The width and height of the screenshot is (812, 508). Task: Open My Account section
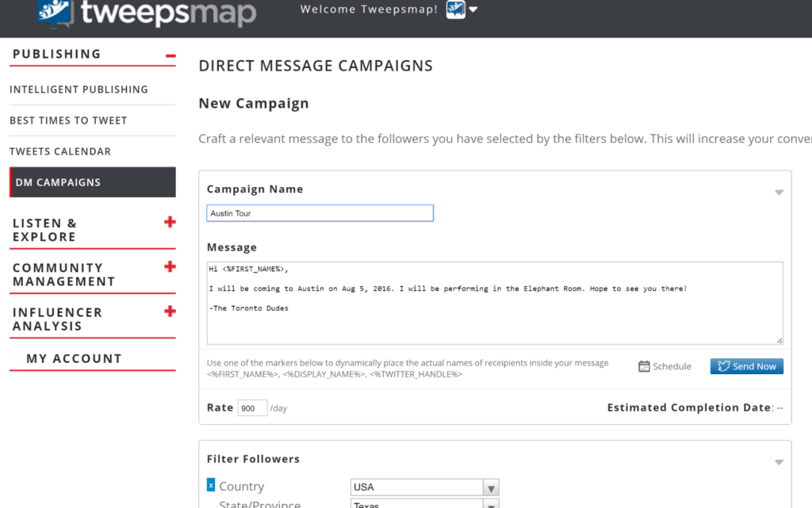(74, 358)
